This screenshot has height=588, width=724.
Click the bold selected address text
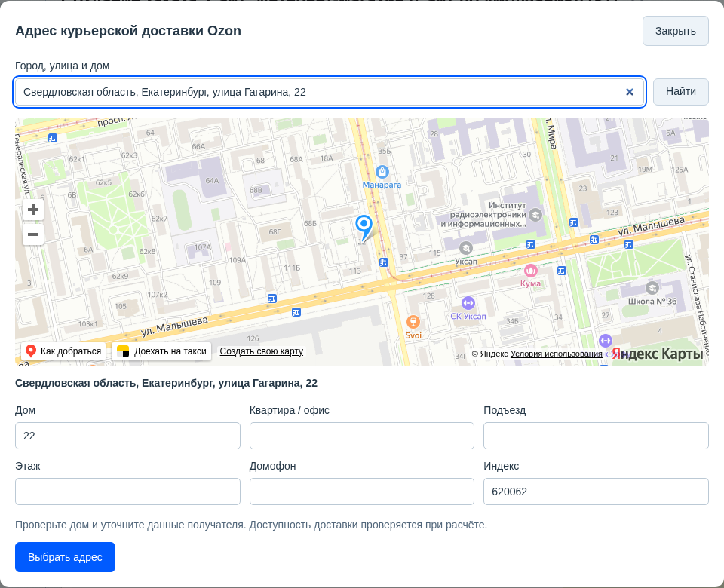[166, 383]
